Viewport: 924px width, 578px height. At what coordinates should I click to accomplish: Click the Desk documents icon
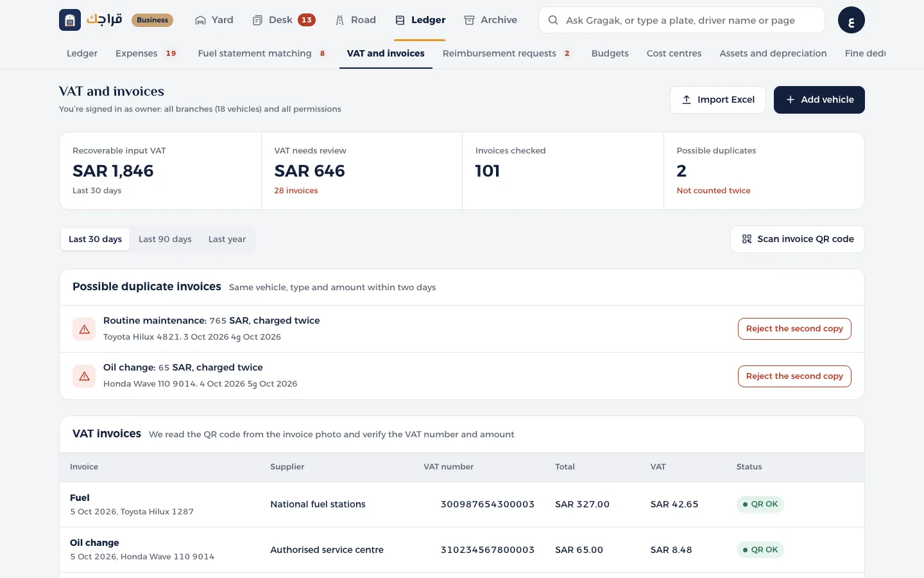tap(257, 20)
